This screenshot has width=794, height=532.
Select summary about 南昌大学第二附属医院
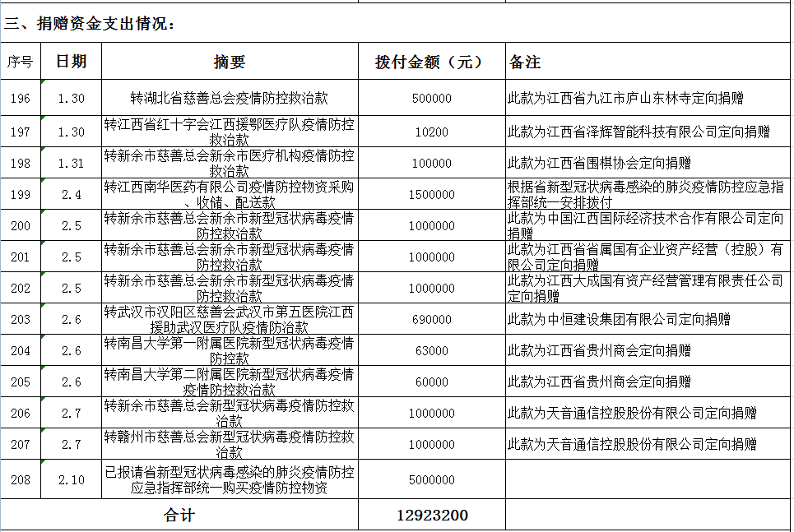[230, 382]
